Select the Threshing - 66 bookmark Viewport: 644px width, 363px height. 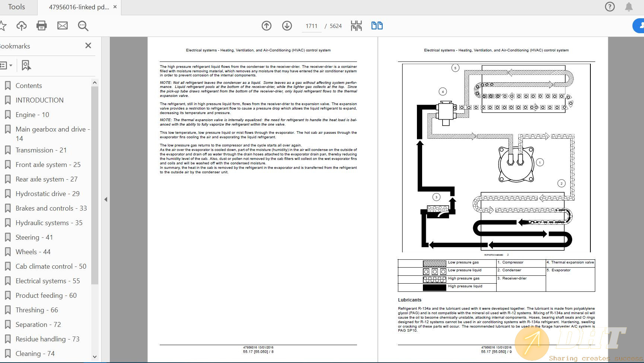[x=37, y=310]
